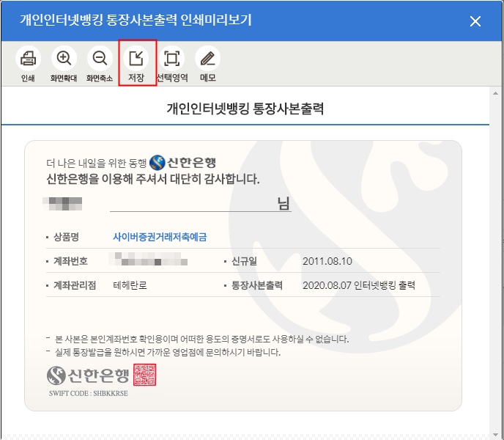Screen dimensions: 504x440
Task: Click the scrollbar down arrow
Action: tap(495, 435)
